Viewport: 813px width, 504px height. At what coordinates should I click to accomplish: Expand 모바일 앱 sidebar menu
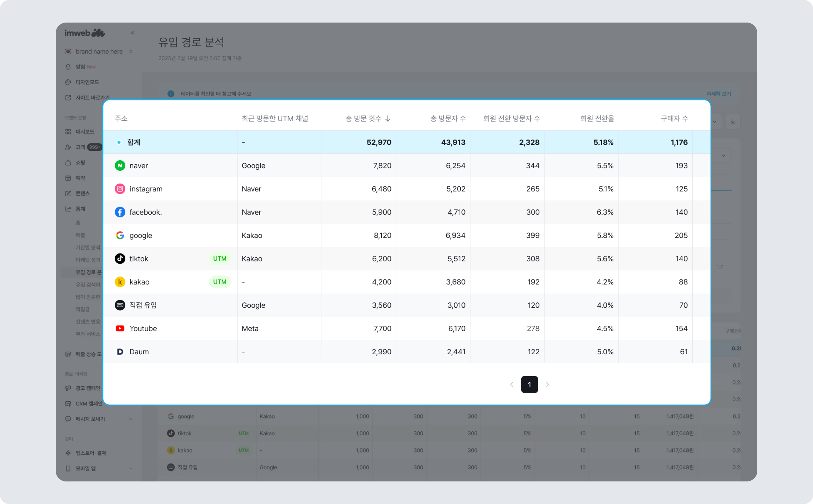(131, 468)
